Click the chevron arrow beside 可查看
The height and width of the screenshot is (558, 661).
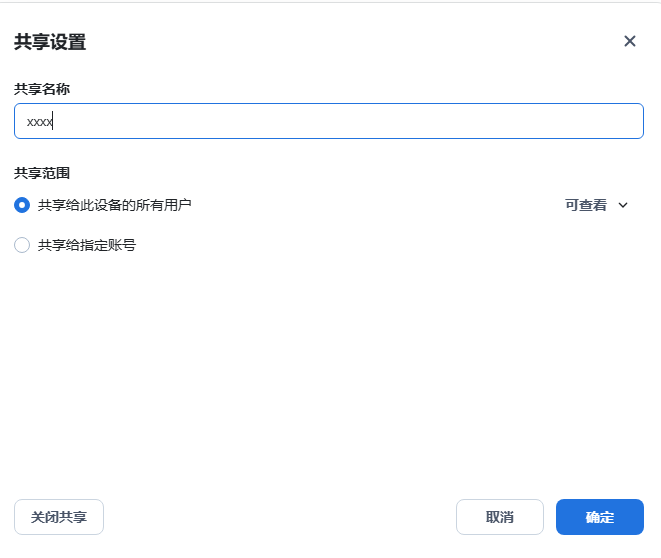(x=623, y=205)
